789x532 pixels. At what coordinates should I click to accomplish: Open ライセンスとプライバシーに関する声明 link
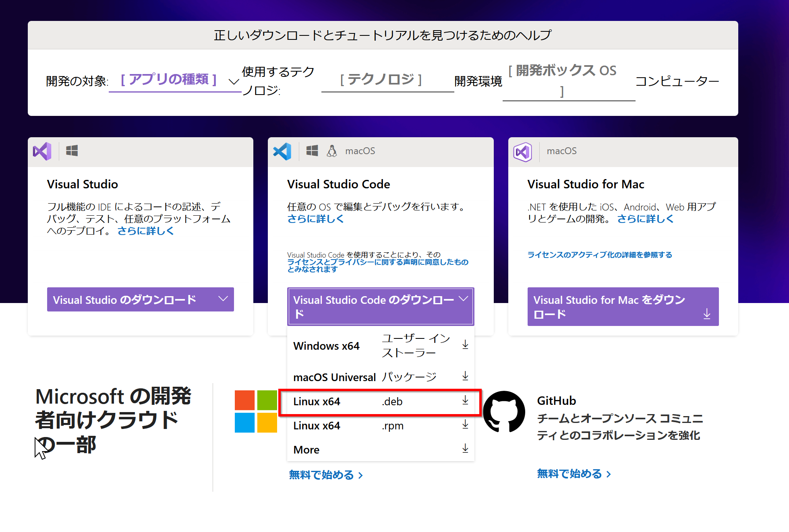378,266
